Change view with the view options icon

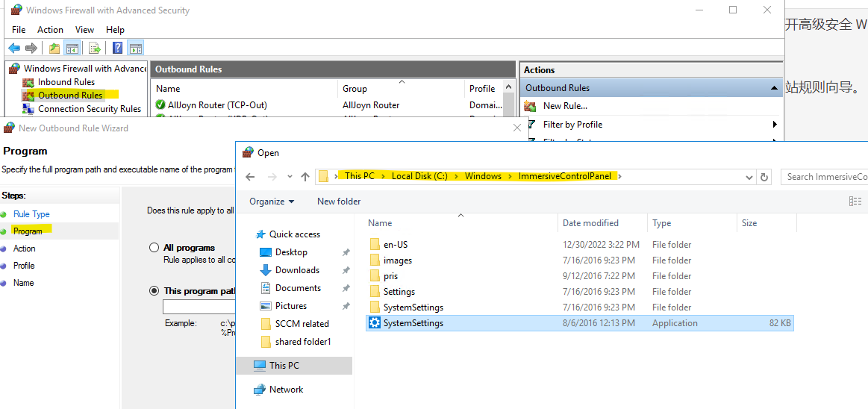click(855, 202)
